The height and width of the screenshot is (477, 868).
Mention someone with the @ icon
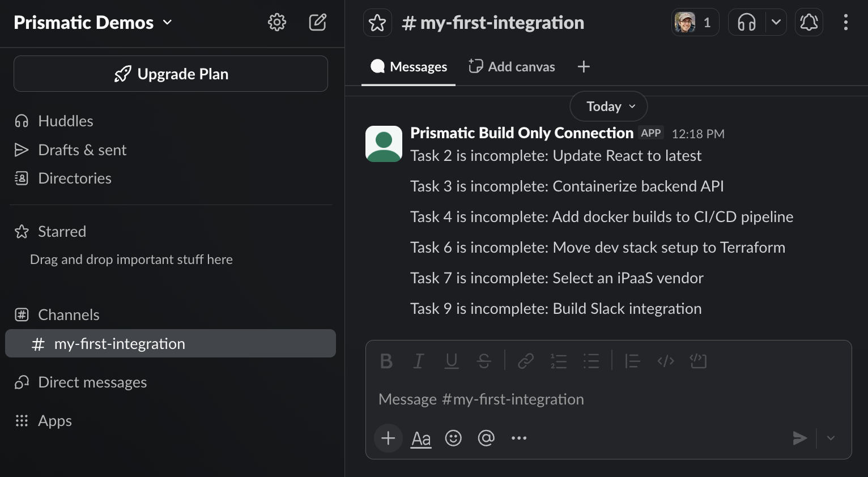click(486, 438)
